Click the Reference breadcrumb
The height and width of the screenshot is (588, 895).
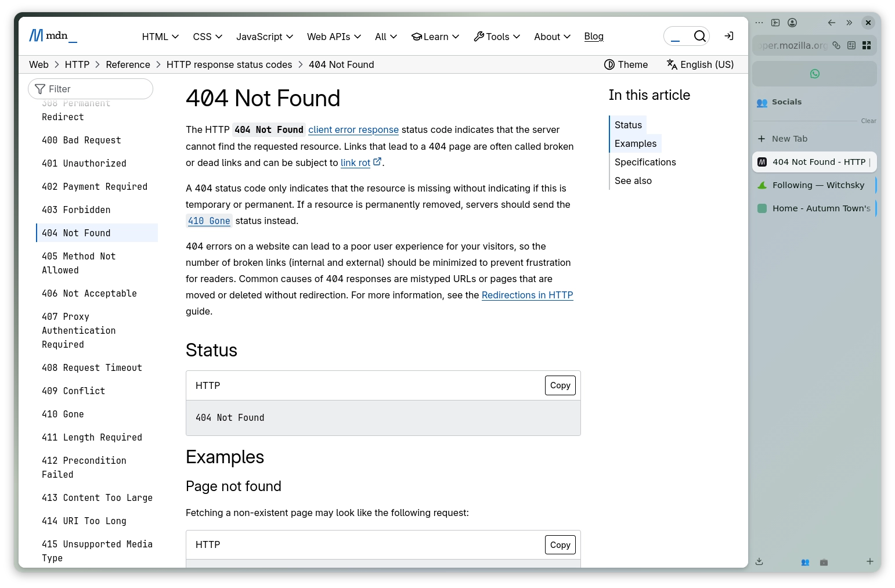click(x=128, y=64)
